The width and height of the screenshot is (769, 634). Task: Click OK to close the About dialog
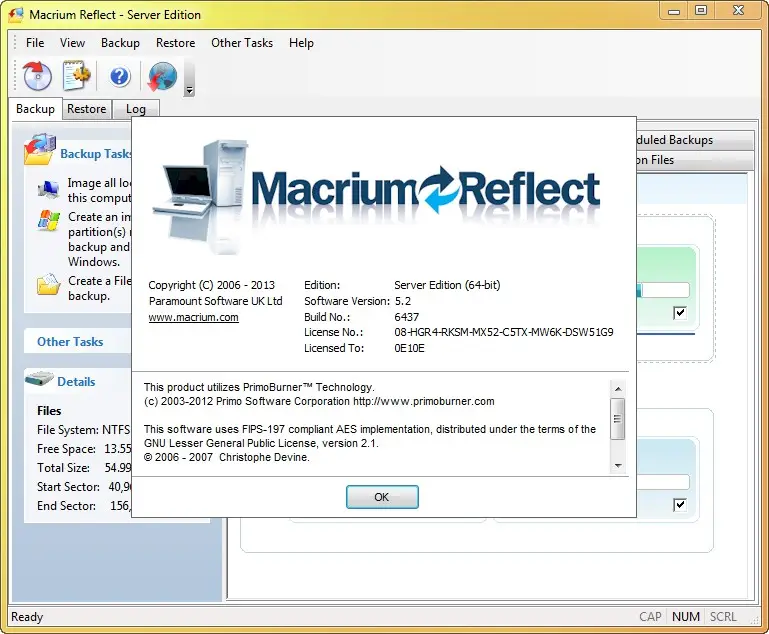[x=382, y=497]
